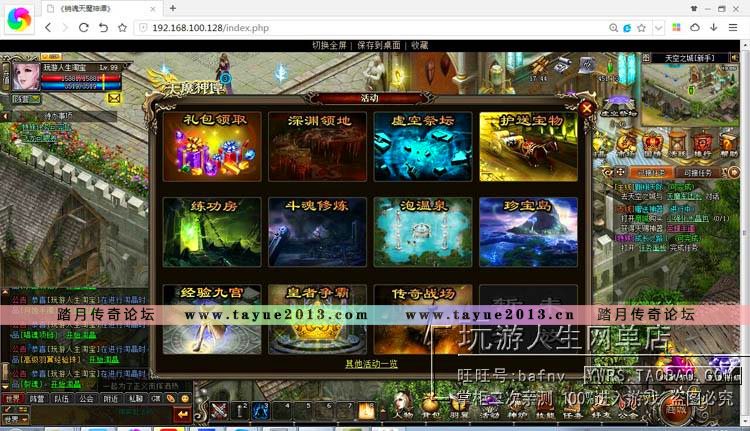Screen dimensions: 750x431
Task: Open the 排行 ranking icon
Action: 702,145
